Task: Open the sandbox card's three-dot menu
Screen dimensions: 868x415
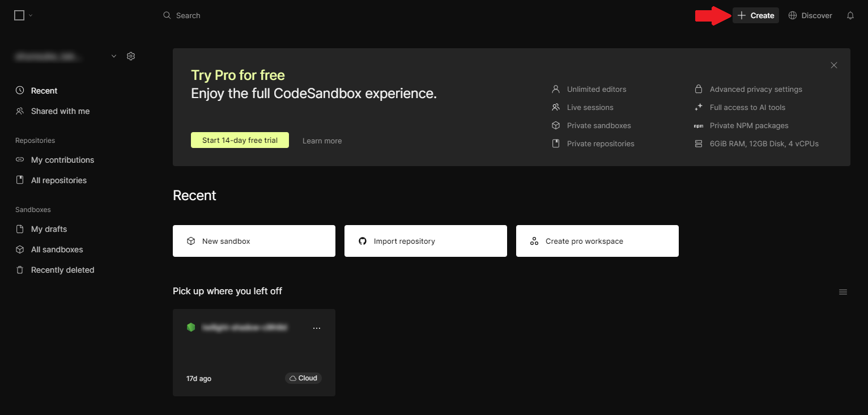Action: 317,328
